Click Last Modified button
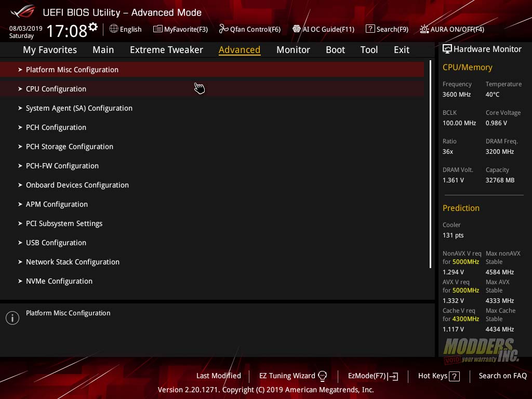Screen dimensions: 532x399 (x=219, y=376)
